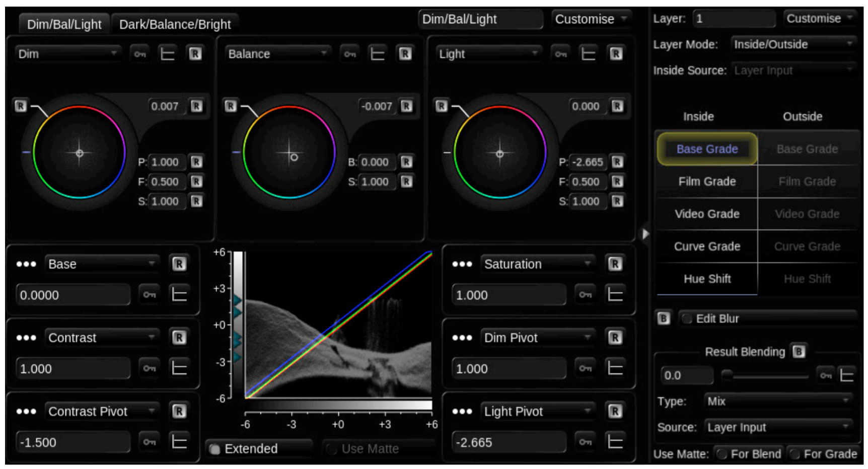
Task: Open the curve display icon next to Contrast
Action: coord(179,369)
